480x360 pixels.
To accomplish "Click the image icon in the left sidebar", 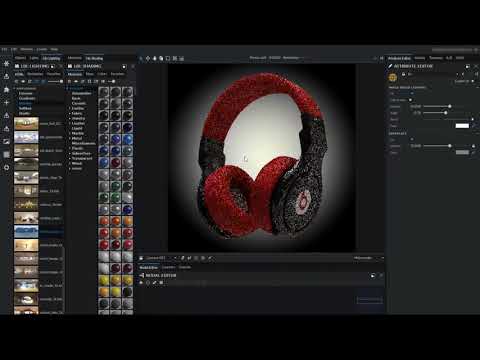I will point(6,142).
